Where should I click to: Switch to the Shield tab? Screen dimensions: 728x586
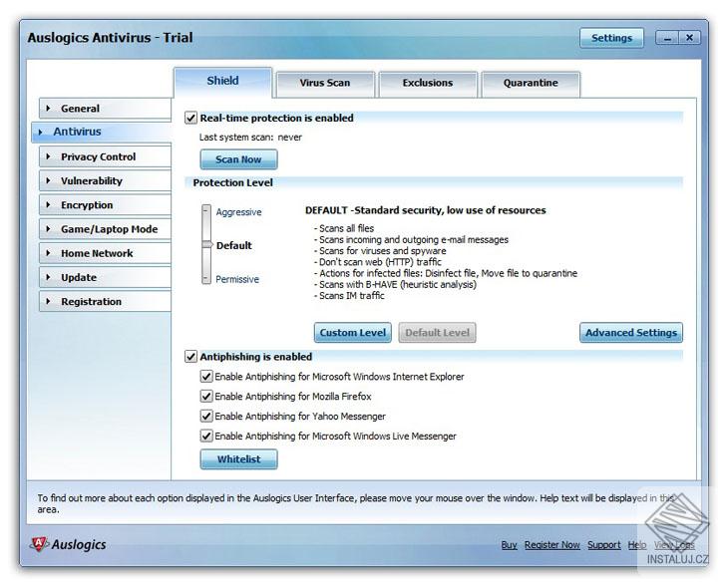click(x=222, y=81)
